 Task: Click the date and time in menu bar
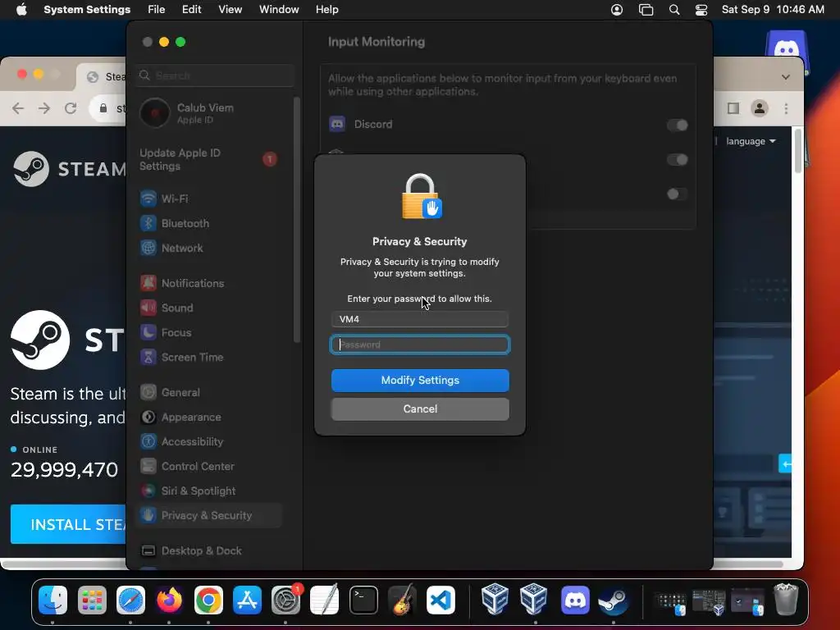773,10
